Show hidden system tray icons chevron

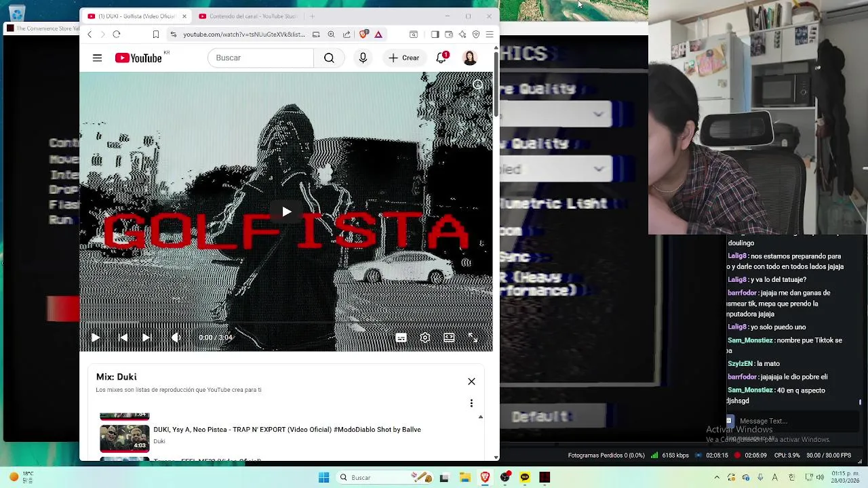point(717,478)
